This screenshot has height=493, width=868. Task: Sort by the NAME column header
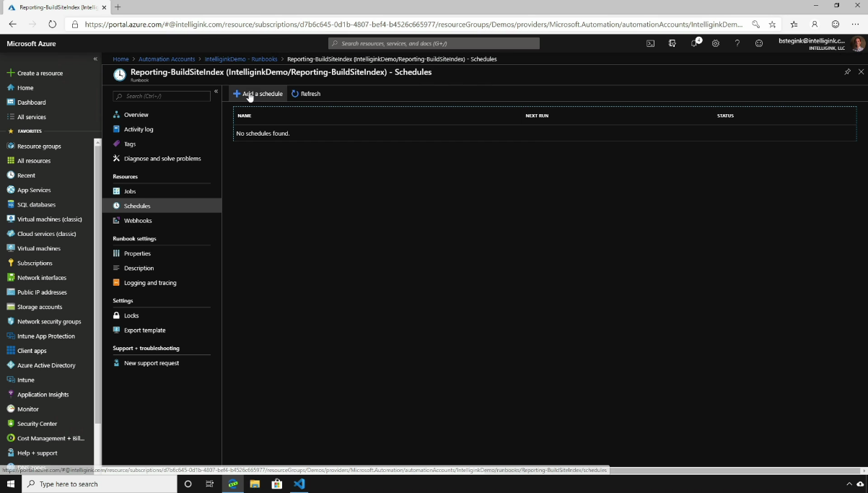245,115
